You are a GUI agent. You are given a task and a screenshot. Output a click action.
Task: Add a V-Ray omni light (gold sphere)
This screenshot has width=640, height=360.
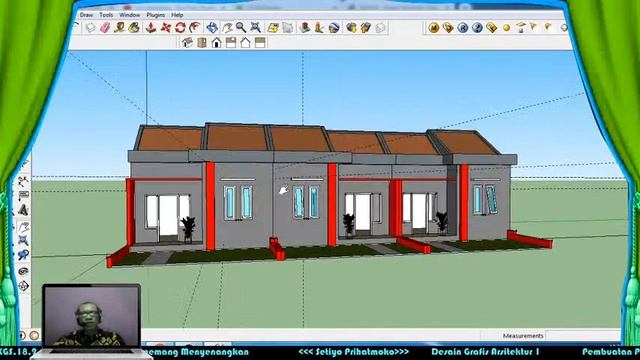coord(507,28)
